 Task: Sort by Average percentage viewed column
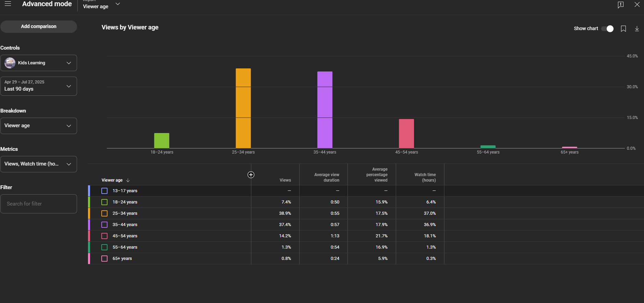[377, 175]
